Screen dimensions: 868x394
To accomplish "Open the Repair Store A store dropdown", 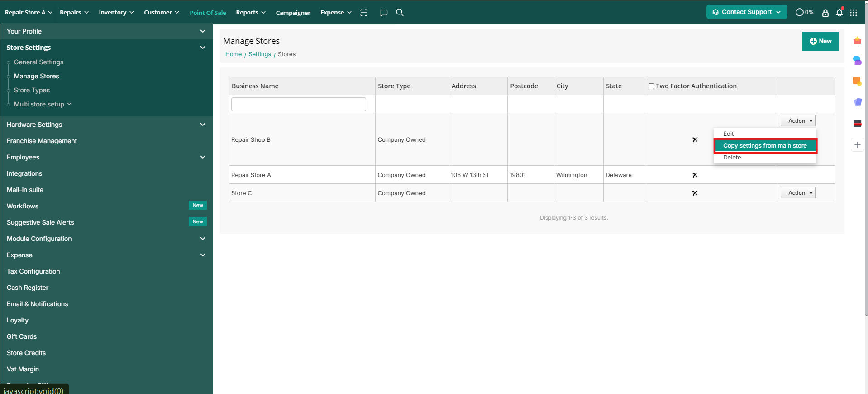I will [x=29, y=12].
